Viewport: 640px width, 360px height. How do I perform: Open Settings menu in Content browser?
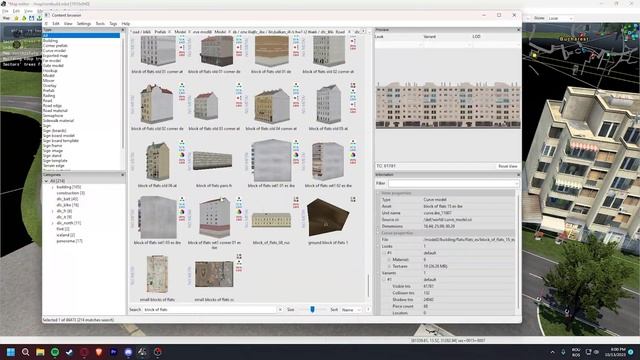click(84, 24)
